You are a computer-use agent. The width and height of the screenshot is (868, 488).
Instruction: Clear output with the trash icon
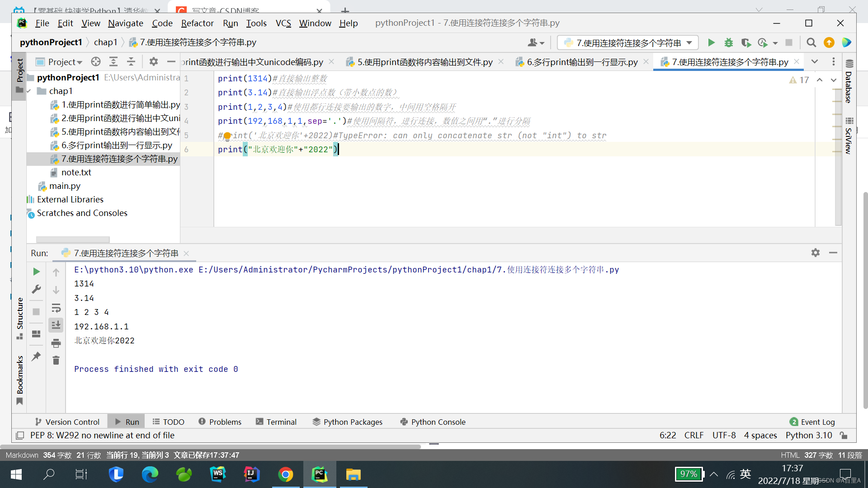tap(56, 361)
